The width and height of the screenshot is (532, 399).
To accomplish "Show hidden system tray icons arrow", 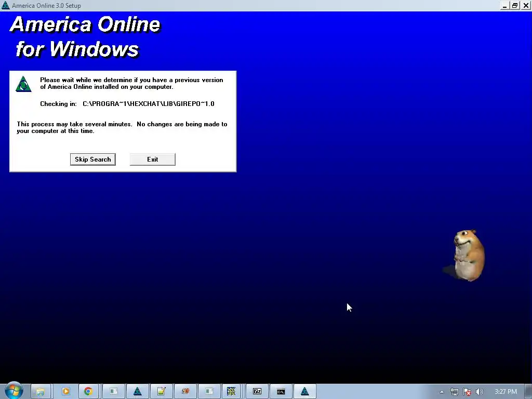I will pos(442,392).
